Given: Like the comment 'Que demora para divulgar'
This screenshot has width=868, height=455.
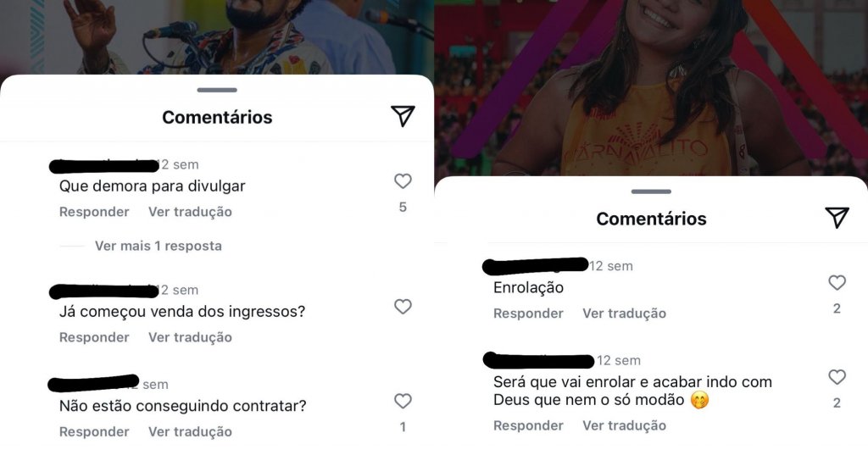Looking at the screenshot, I should (403, 181).
